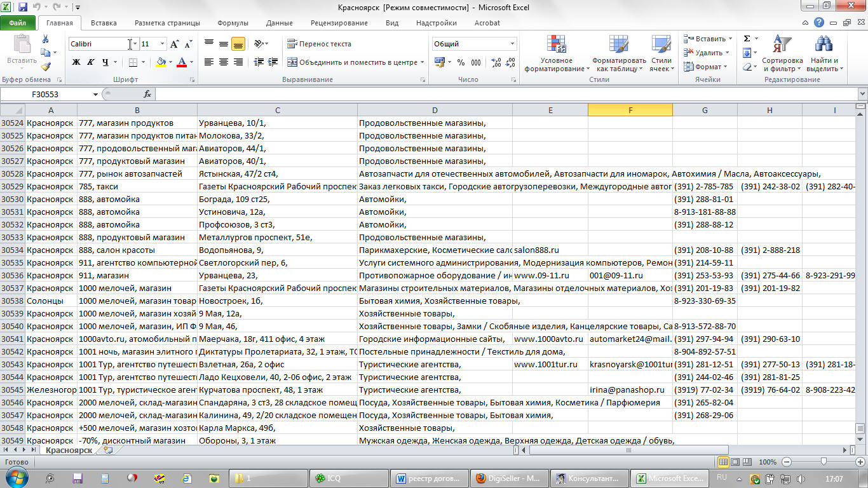868x488 pixels.
Task: Switch to the Данные tab
Action: pos(280,23)
